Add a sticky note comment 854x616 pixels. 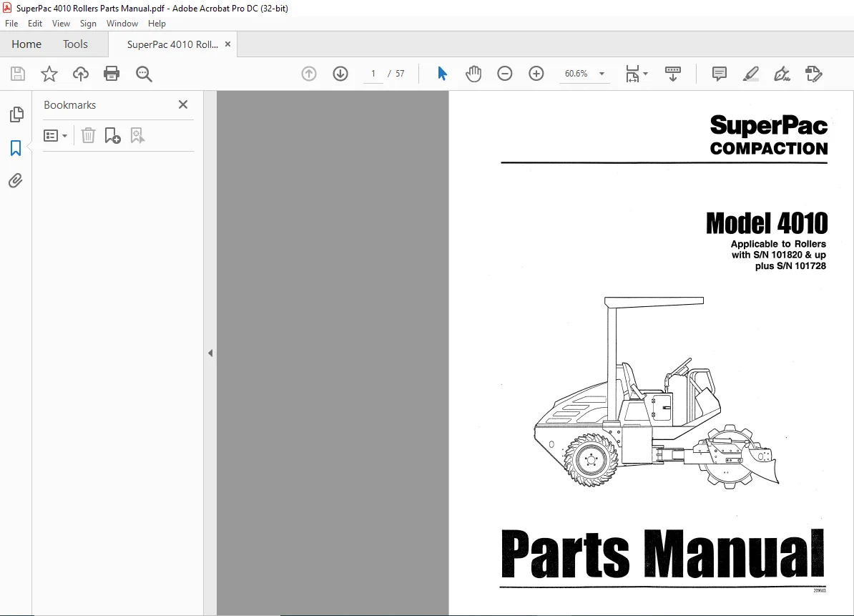pyautogui.click(x=720, y=74)
